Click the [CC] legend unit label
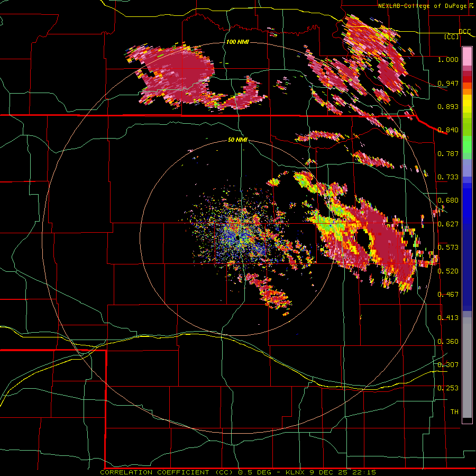Viewport: 476px width, 476px height. click(452, 36)
